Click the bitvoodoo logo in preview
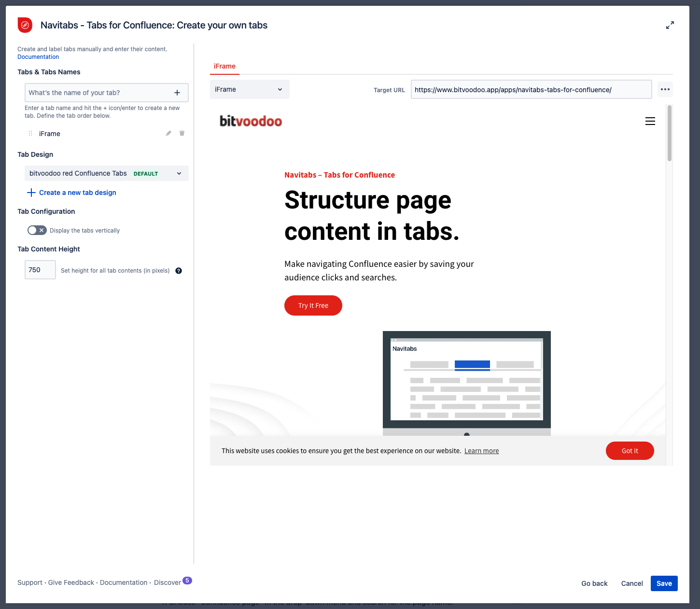Screen dimensions: 700x609 [x=251, y=121]
